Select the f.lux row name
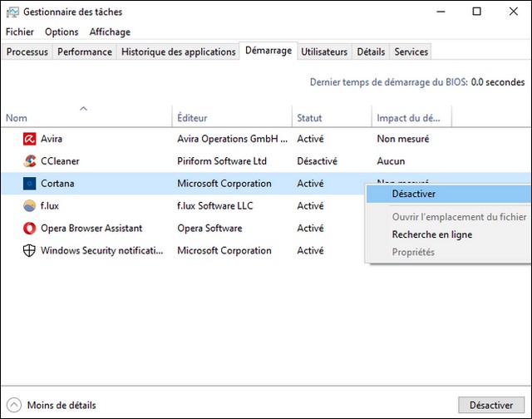Viewport: 532px width, 419px height. click(x=50, y=206)
